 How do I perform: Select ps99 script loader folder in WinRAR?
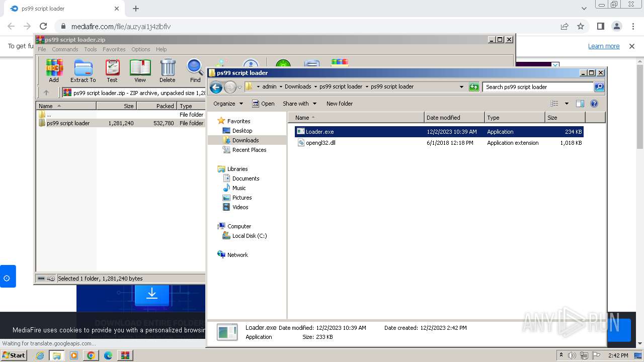tap(68, 123)
